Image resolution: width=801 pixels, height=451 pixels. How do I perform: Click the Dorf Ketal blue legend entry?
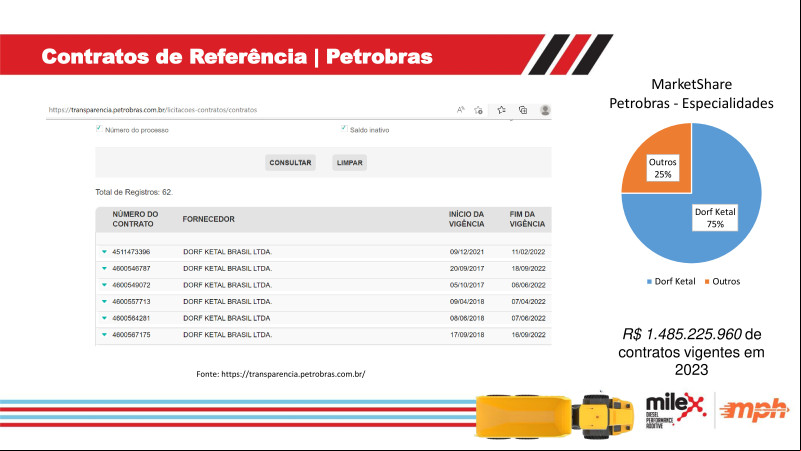(x=671, y=281)
